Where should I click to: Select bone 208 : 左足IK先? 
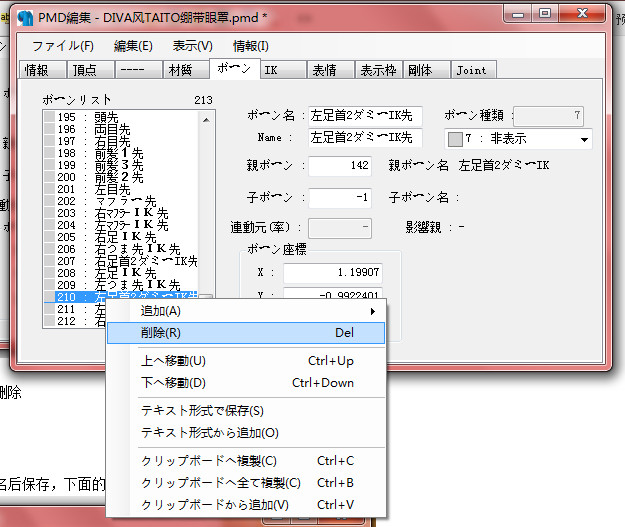pyautogui.click(x=122, y=273)
